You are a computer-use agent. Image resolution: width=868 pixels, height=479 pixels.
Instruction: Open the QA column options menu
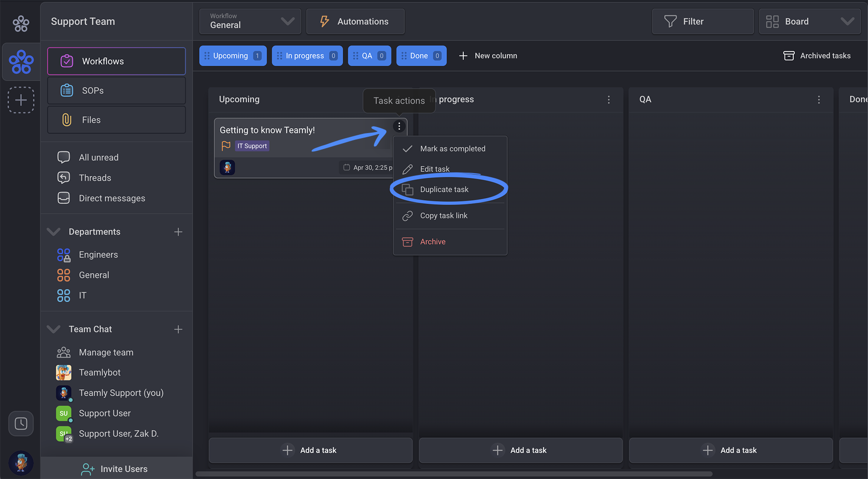click(819, 100)
